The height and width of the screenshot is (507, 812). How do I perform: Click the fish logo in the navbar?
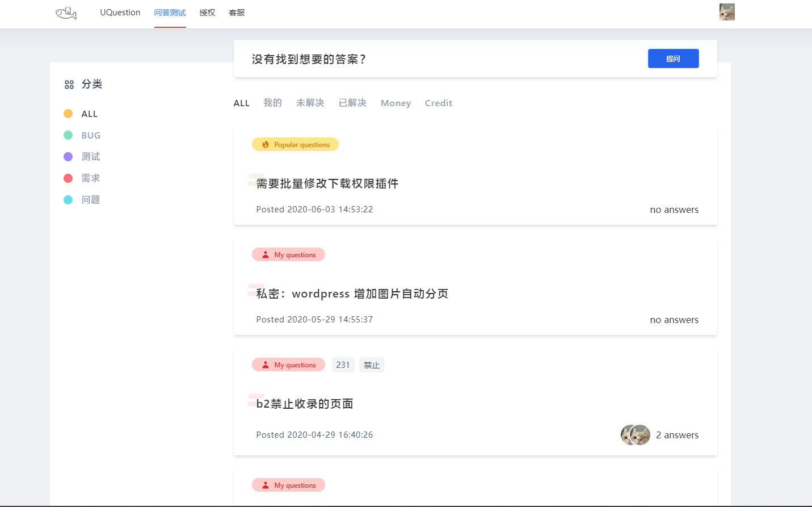pyautogui.click(x=66, y=12)
